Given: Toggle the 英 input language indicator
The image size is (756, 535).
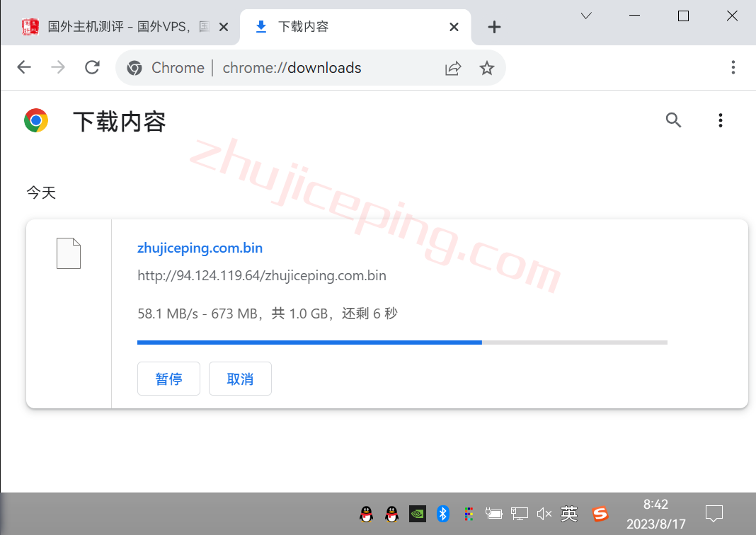Looking at the screenshot, I should click(x=569, y=514).
